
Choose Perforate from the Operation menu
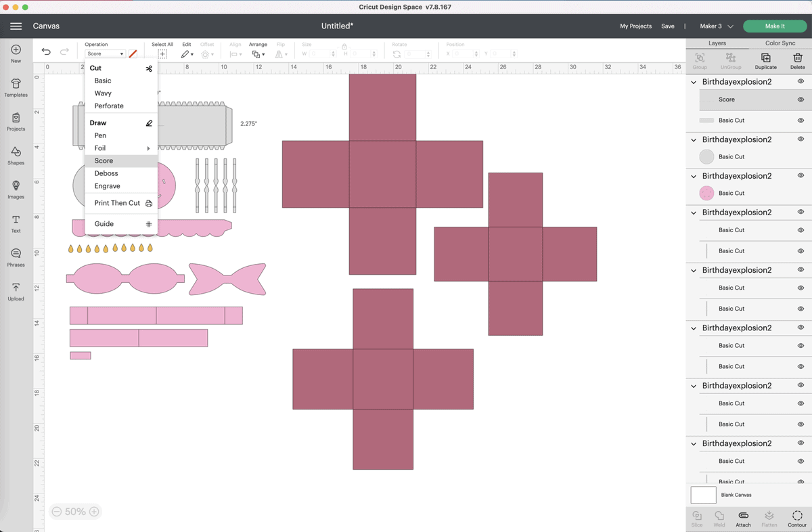(x=109, y=106)
